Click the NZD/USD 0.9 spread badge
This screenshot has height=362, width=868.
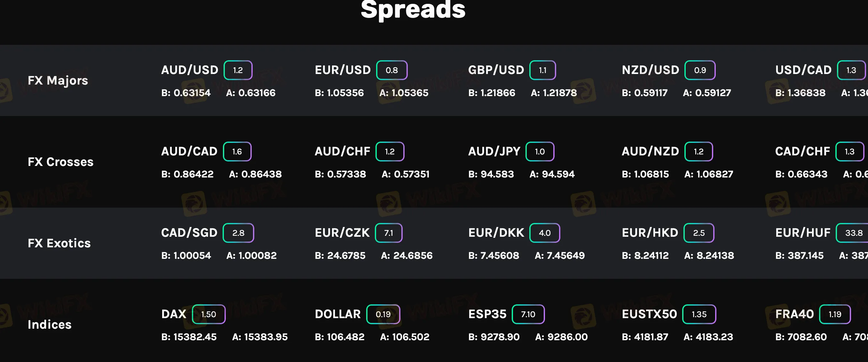[700, 70]
